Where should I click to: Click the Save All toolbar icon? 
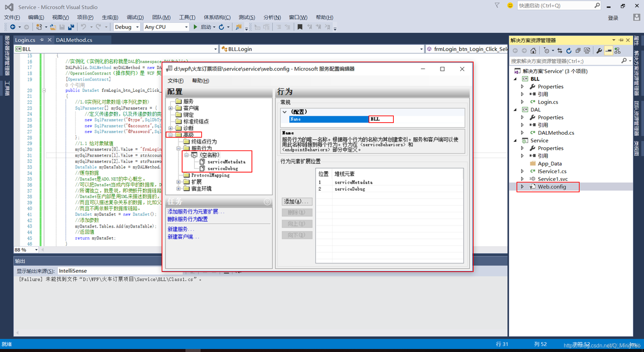tap(71, 27)
